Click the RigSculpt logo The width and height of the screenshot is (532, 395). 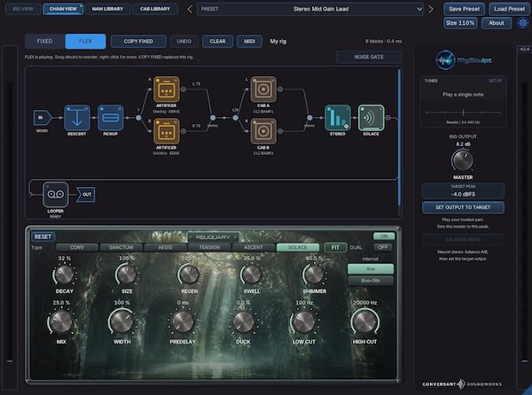464,60
